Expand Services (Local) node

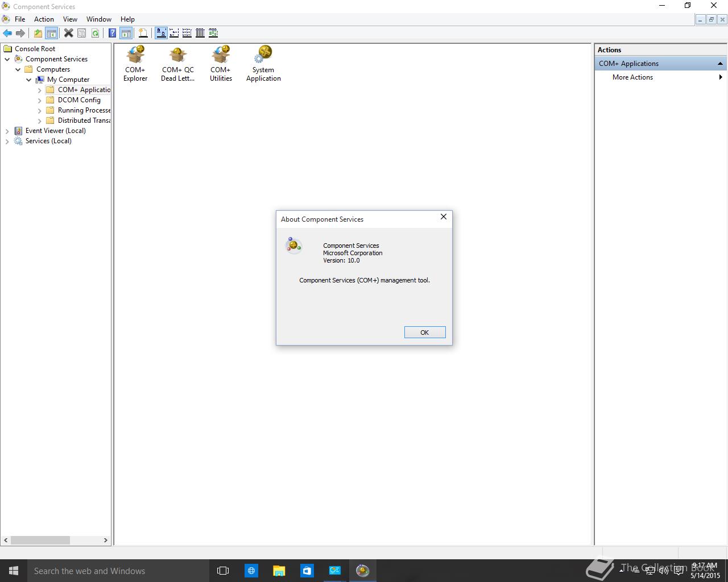[x=7, y=141]
